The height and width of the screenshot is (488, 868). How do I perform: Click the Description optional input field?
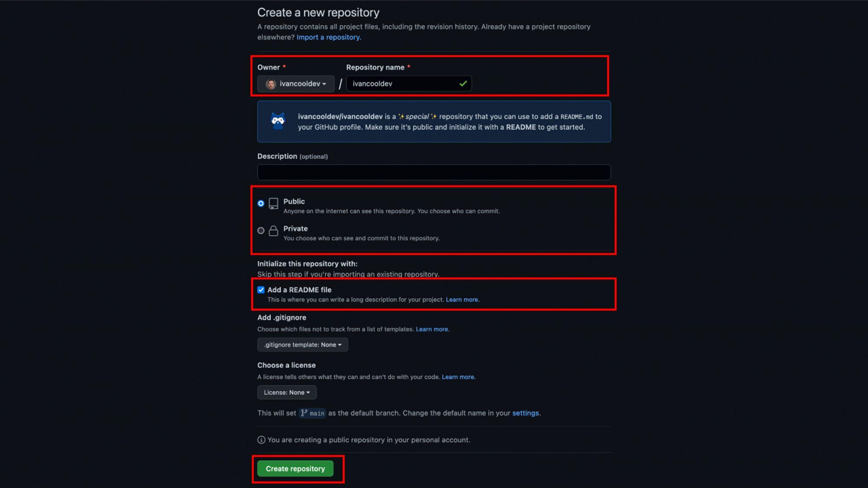[434, 172]
